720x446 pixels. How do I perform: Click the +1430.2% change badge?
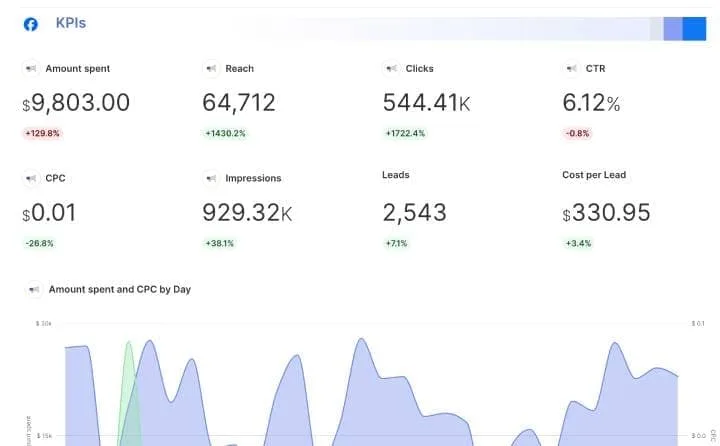(225, 133)
